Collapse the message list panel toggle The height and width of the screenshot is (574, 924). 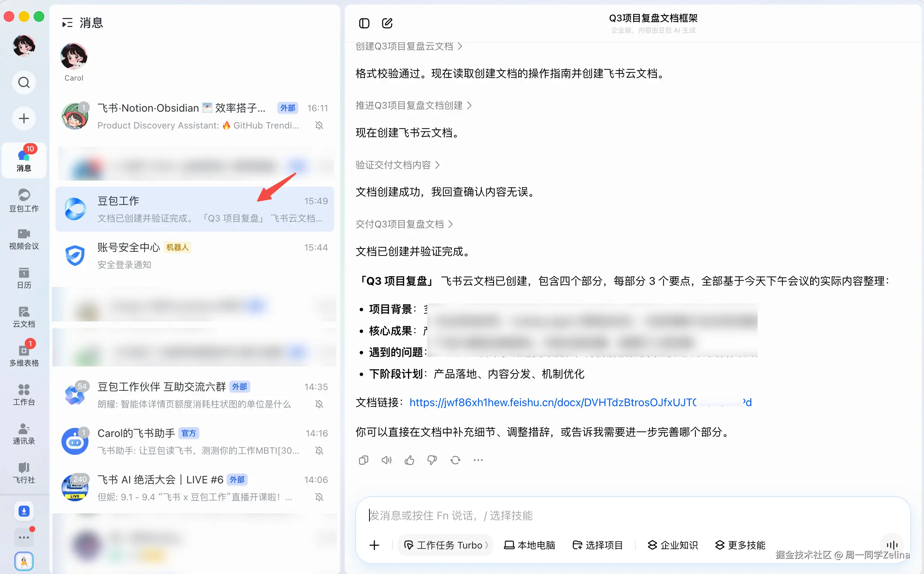pyautogui.click(x=67, y=23)
